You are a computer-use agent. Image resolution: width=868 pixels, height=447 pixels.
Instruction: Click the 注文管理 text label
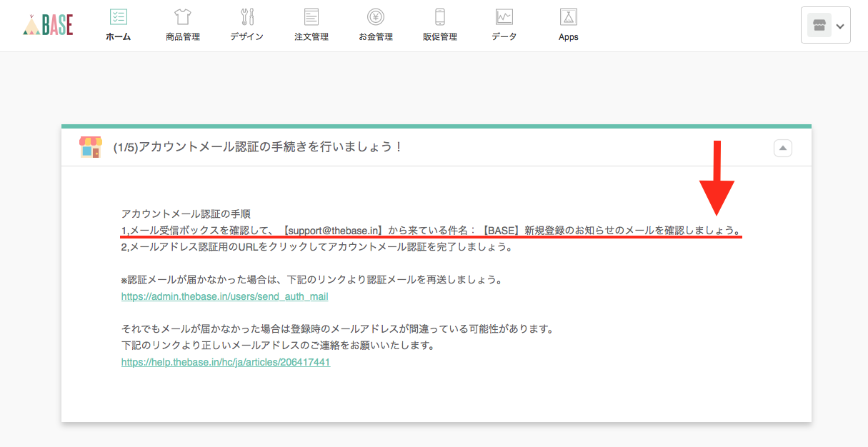tap(311, 37)
